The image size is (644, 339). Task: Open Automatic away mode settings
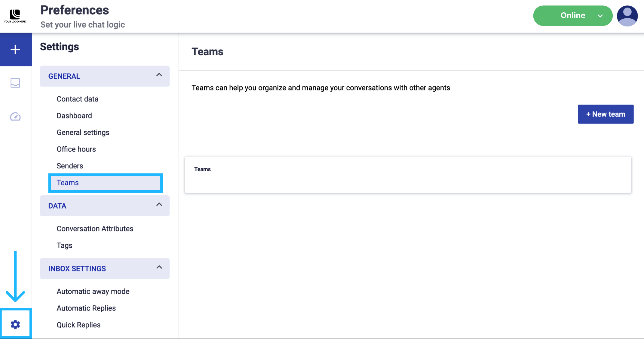[93, 292]
